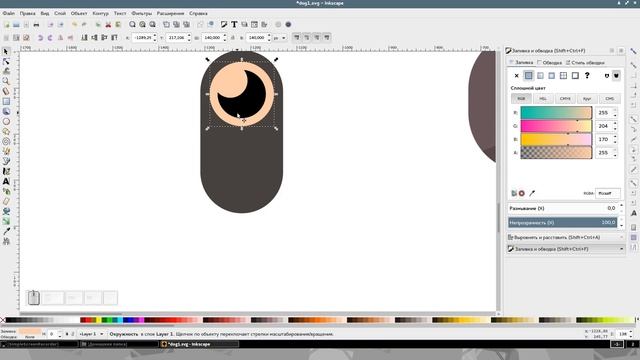Choose swatch fill icon
The height and width of the screenshot is (360, 640).
pyautogui.click(x=575, y=76)
